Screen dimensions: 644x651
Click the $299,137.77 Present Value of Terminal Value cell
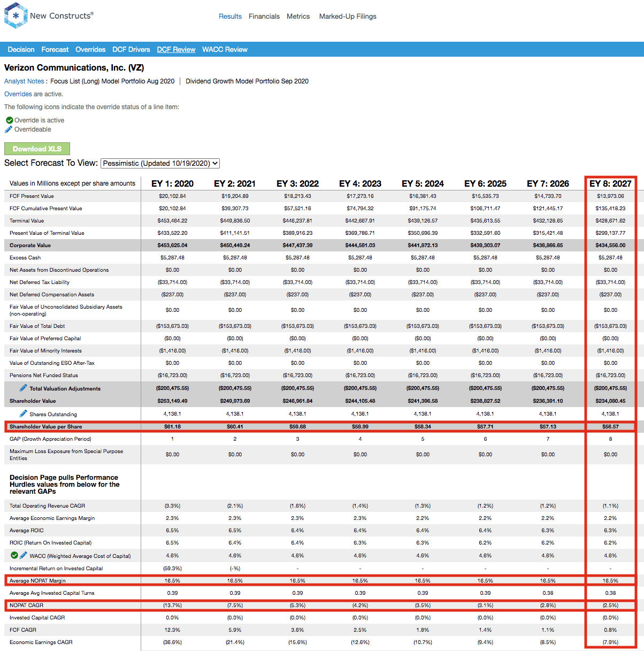click(x=610, y=233)
